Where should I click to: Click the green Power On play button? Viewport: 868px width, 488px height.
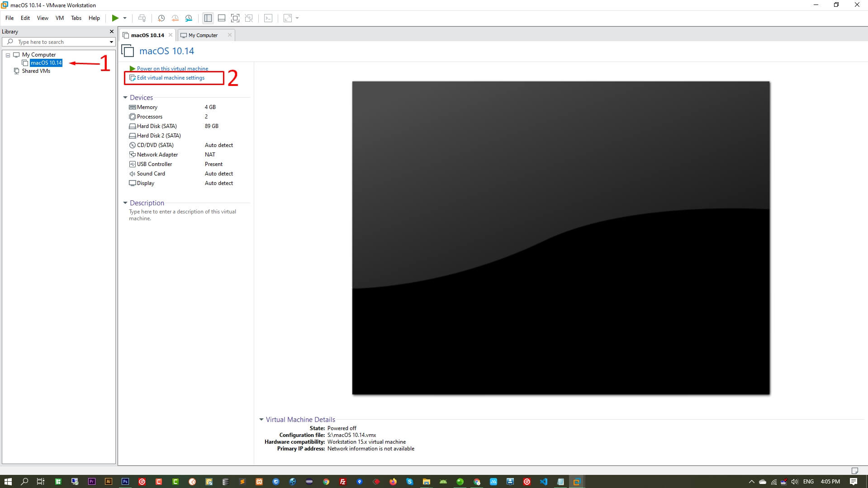click(115, 18)
